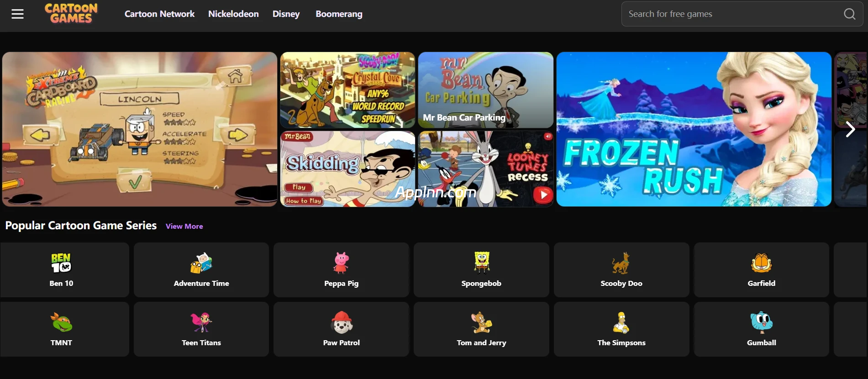Open the Ben 10 game series
The image size is (868, 379).
[64, 270]
